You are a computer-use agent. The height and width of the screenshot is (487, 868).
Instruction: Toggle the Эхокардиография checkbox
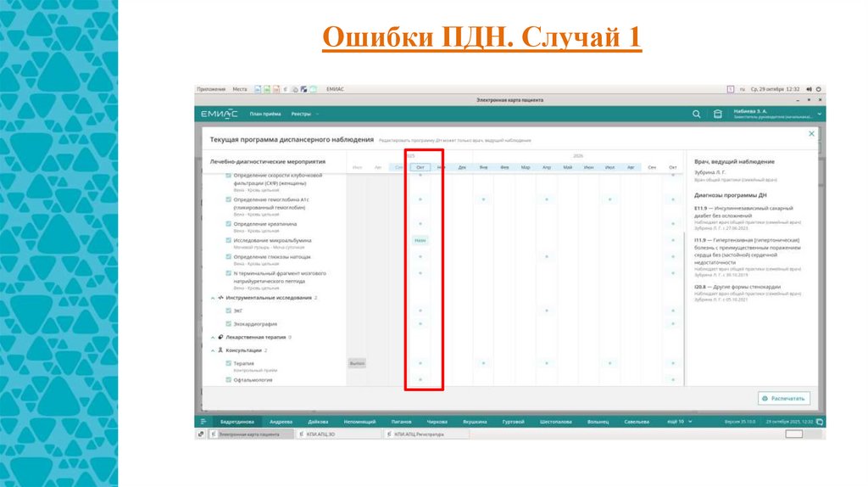(x=229, y=323)
